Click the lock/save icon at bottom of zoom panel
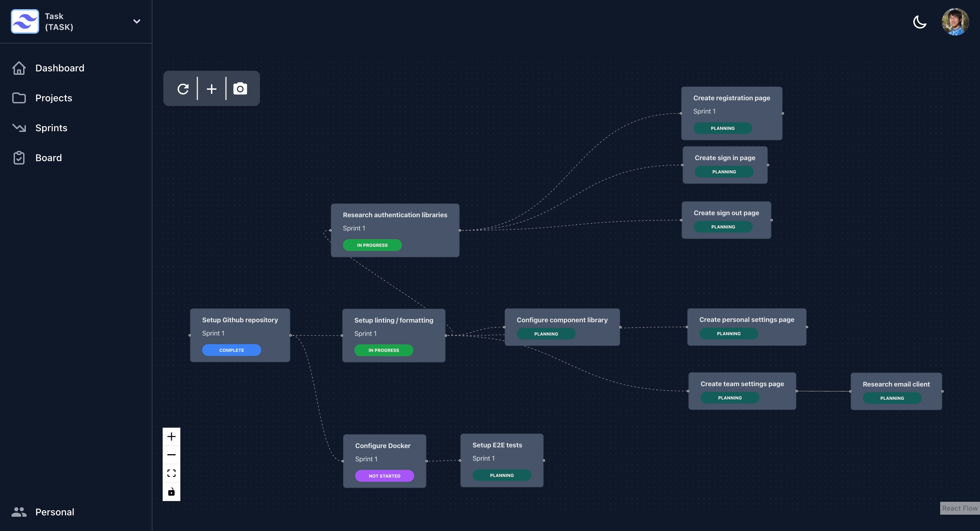This screenshot has height=531, width=980. tap(171, 491)
